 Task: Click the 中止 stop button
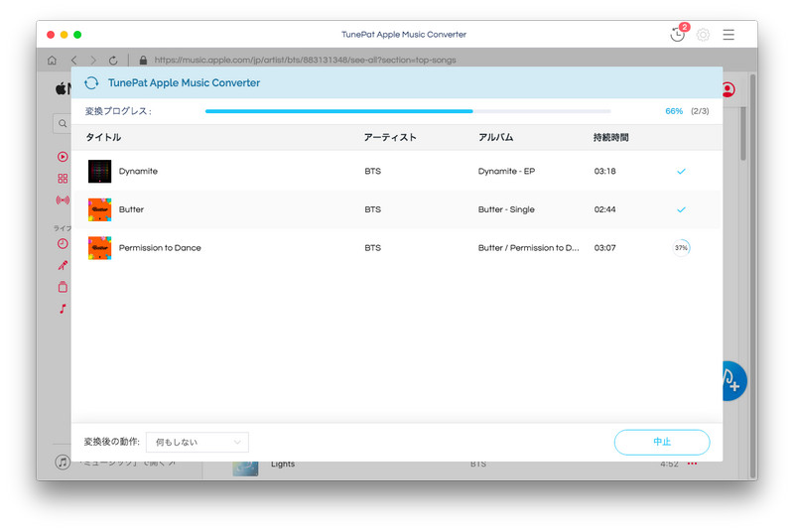coord(662,443)
